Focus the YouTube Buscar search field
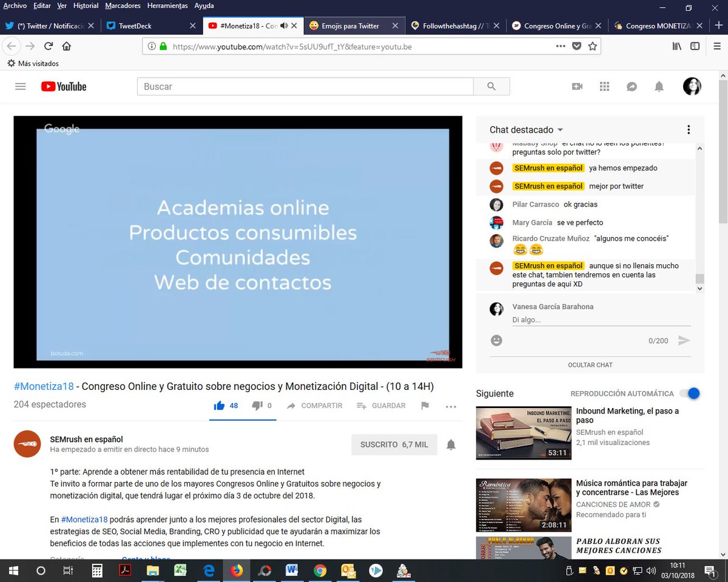728x582 pixels. (305, 87)
